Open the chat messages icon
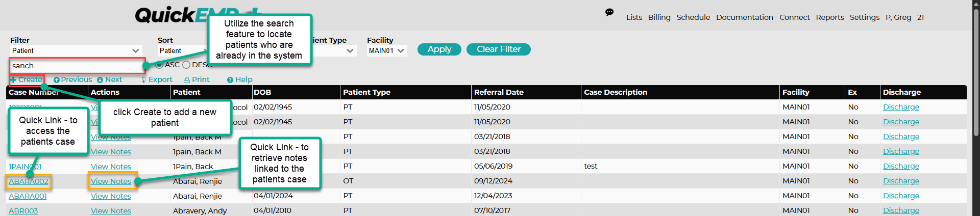This screenshot has width=980, height=216. [x=609, y=12]
